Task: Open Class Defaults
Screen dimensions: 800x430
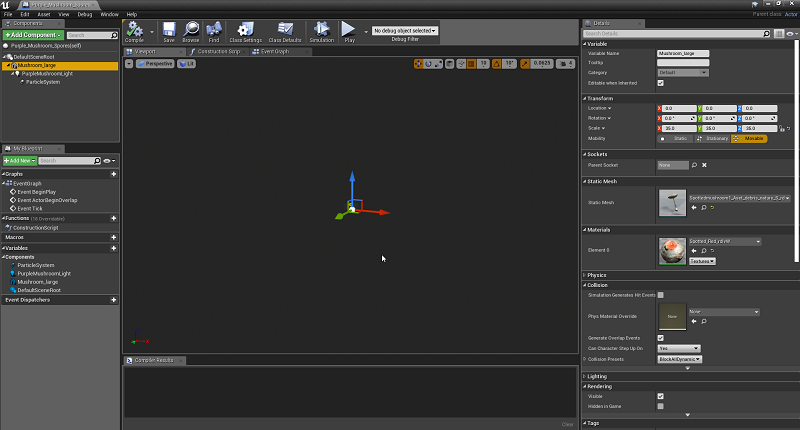Action: click(285, 32)
